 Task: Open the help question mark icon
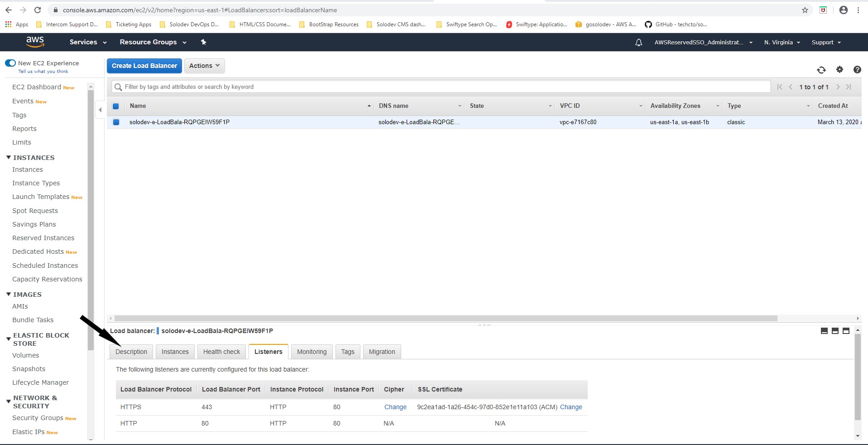coord(857,69)
